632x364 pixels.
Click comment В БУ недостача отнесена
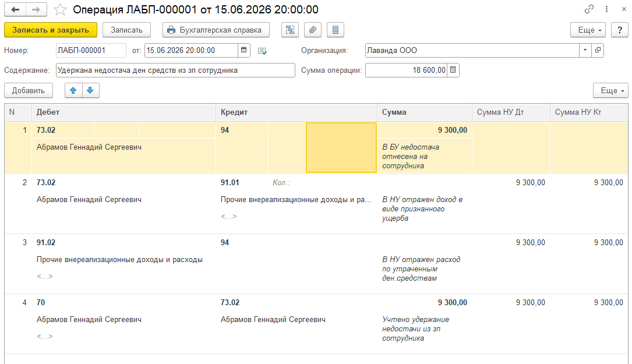pos(411,157)
